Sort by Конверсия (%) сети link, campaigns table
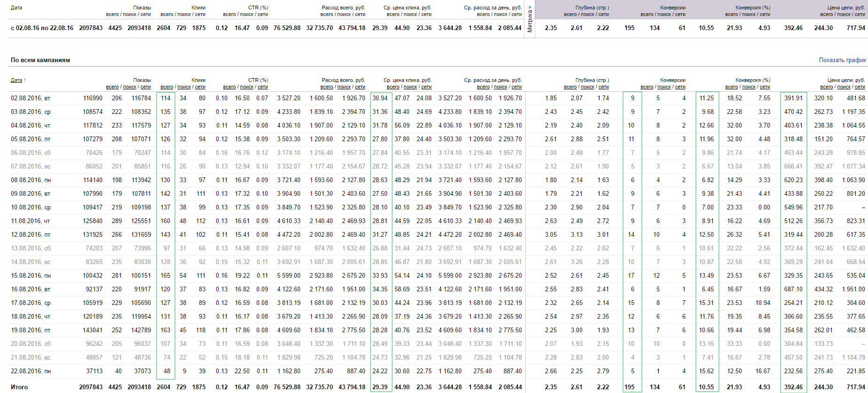The image size is (868, 393). [x=765, y=87]
